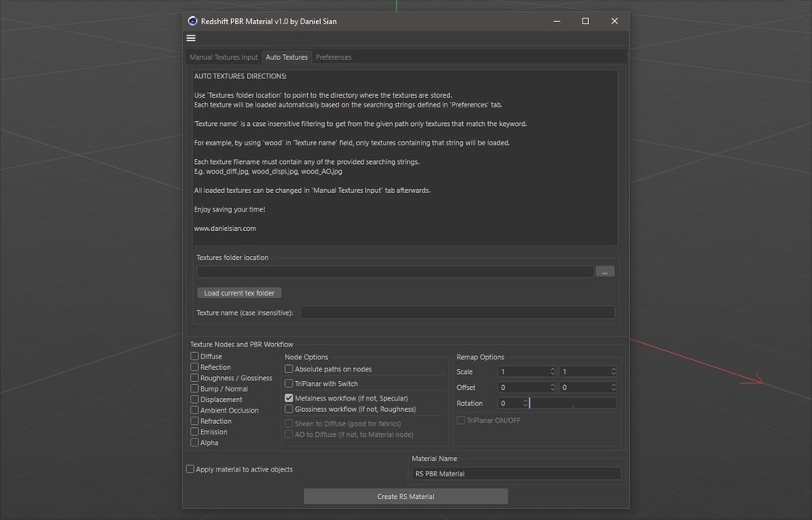Adjust the second Offset stepper arrows

tap(614, 388)
